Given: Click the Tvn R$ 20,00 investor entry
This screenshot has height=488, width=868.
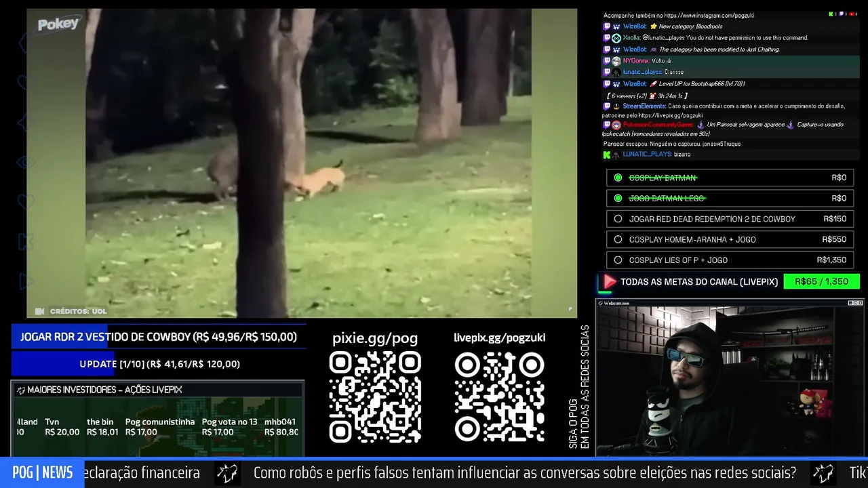Looking at the screenshot, I should pyautogui.click(x=62, y=427).
